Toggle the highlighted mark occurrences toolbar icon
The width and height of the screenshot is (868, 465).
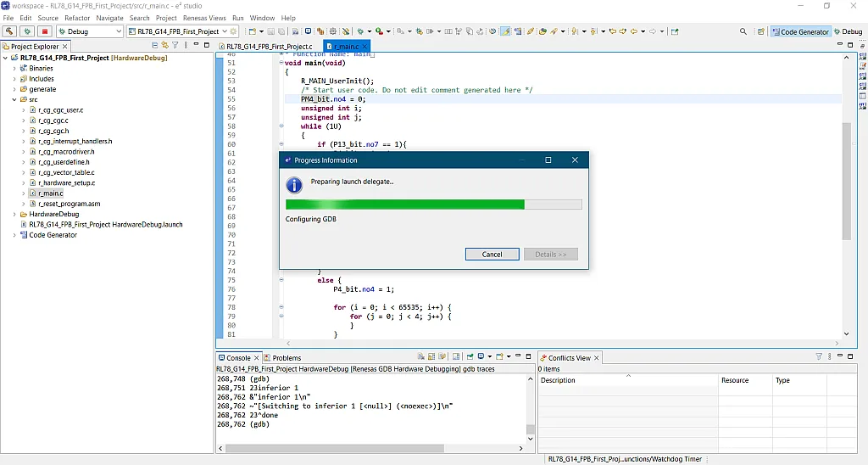(505, 31)
